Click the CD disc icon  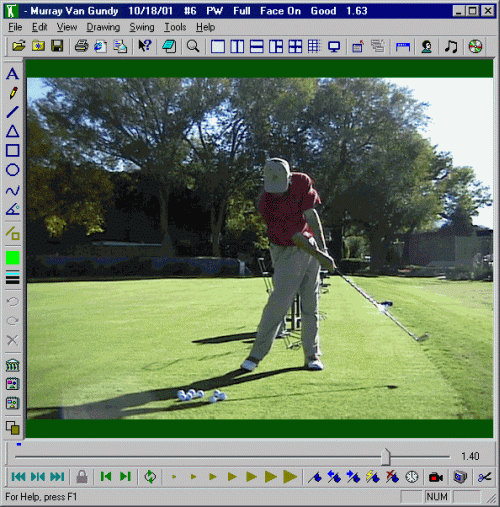(x=475, y=46)
